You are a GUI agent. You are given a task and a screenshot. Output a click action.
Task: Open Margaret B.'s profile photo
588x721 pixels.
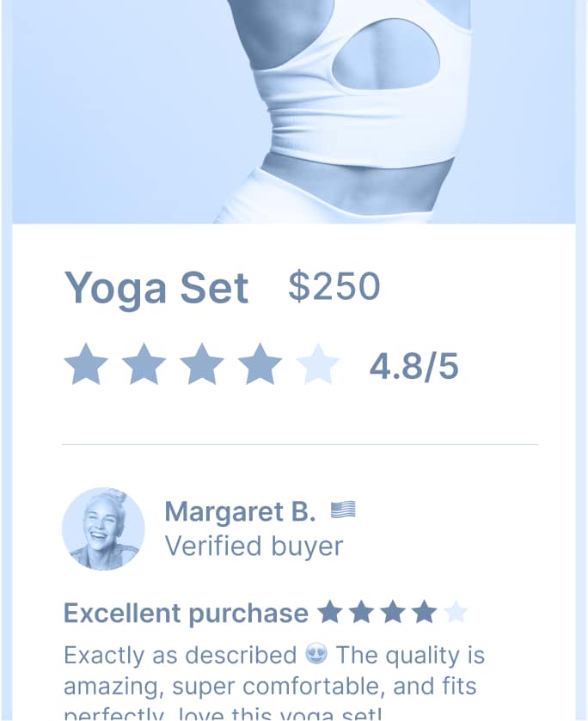(103, 529)
